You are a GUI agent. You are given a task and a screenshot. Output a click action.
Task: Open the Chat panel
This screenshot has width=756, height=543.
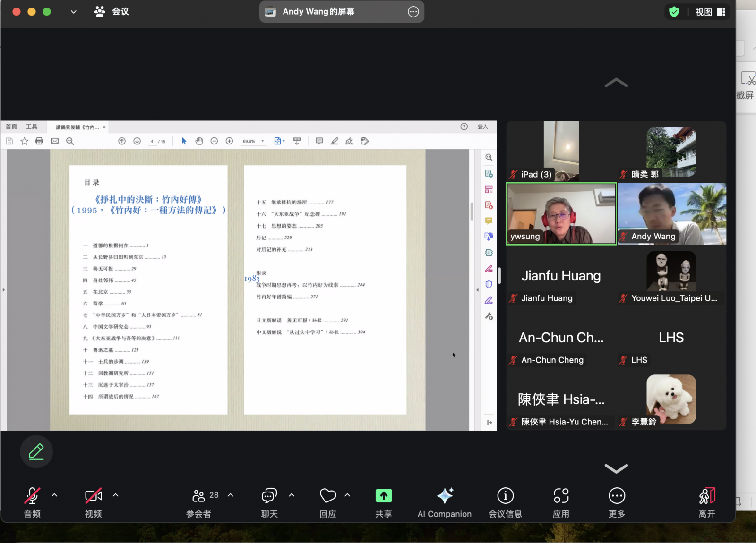[x=269, y=496]
